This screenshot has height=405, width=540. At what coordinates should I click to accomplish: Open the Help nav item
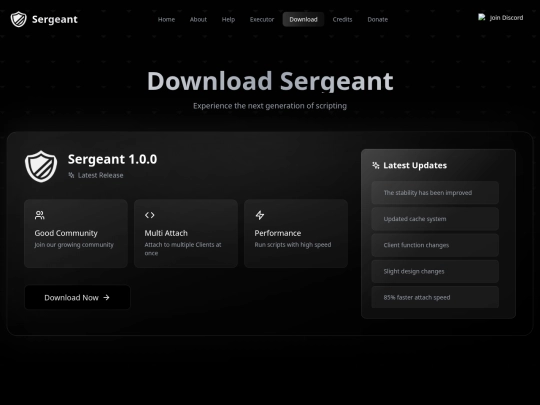click(228, 19)
